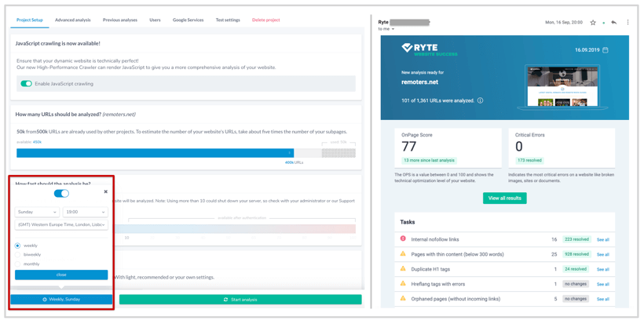This screenshot has width=644, height=324.
Task: Click the '13 more since last analysis' badge
Action: click(429, 160)
